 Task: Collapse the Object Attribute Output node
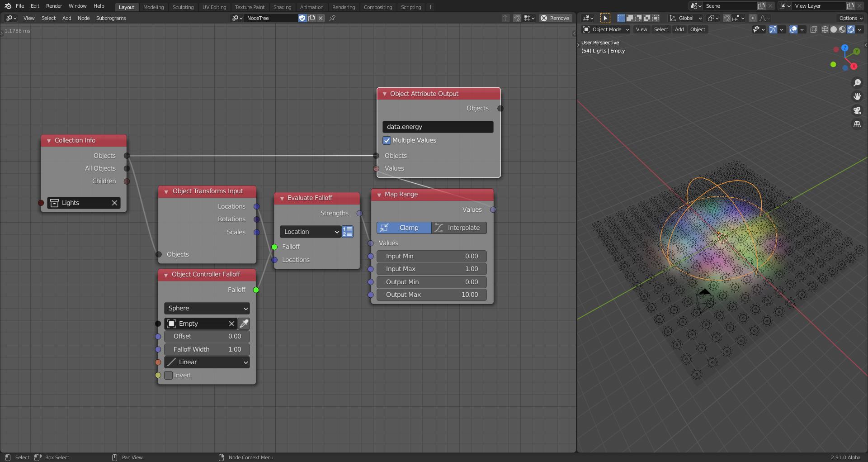point(385,94)
